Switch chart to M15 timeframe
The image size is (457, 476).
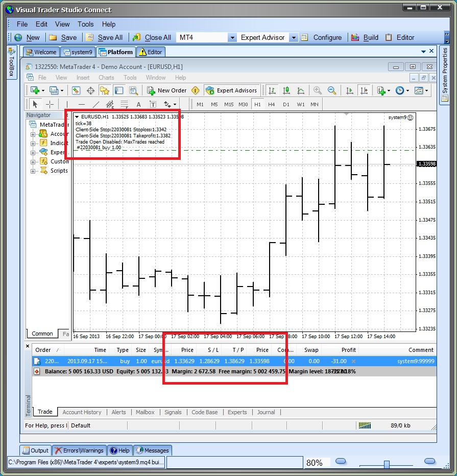click(229, 104)
